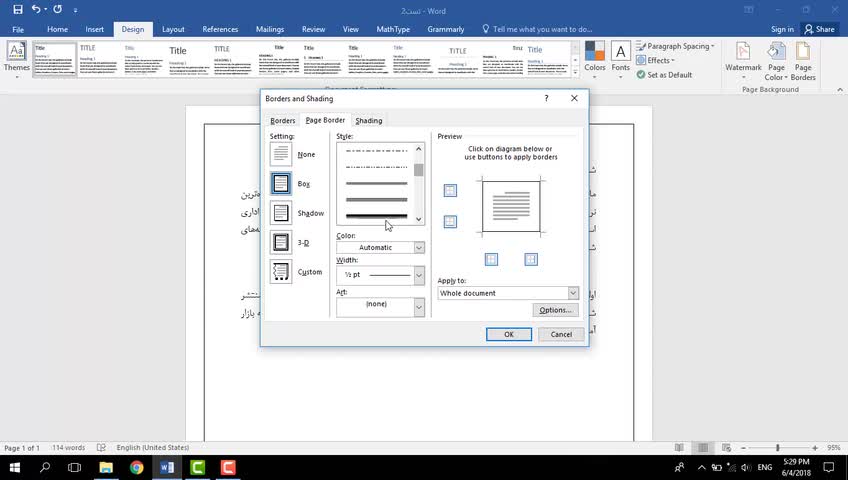Click the proofing spell-check status icon
The height and width of the screenshot is (480, 848).
point(101,448)
